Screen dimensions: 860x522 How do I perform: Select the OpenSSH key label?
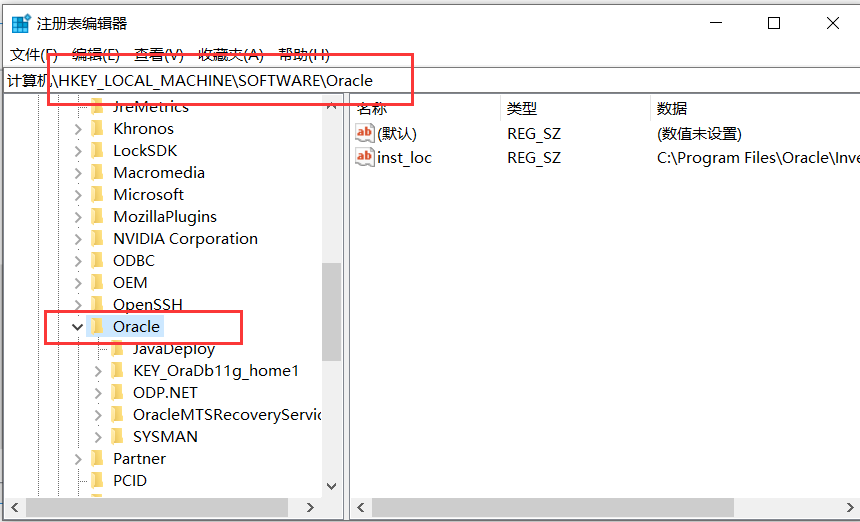pyautogui.click(x=148, y=304)
